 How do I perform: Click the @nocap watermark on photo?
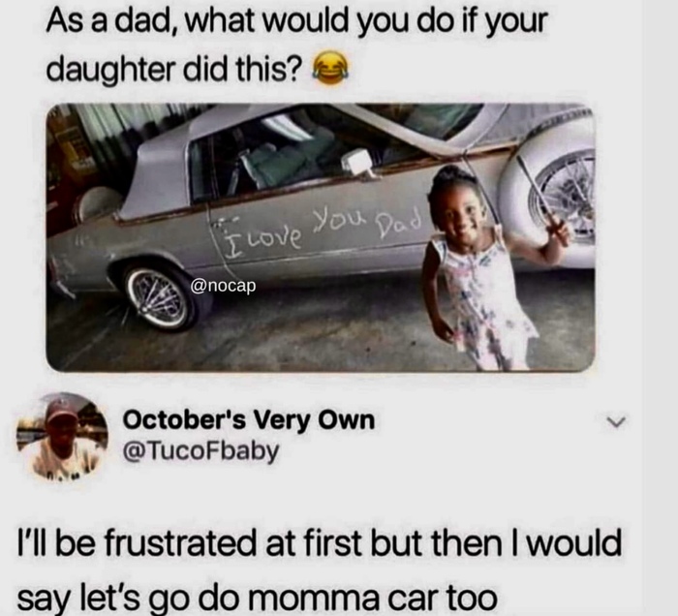click(x=223, y=286)
